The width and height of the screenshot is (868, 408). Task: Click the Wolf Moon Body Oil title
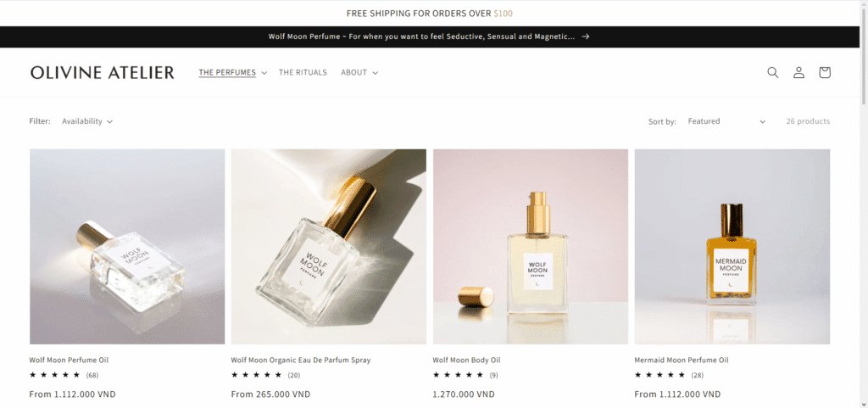point(467,360)
